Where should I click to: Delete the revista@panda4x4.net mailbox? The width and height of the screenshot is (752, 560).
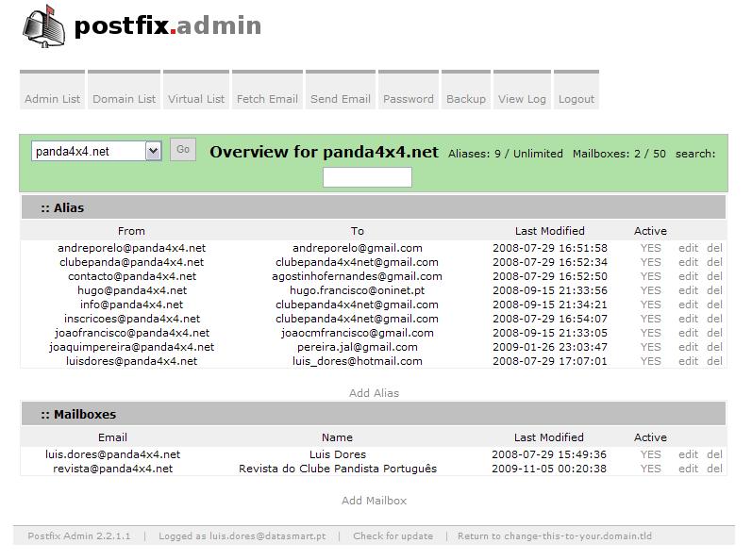click(714, 469)
